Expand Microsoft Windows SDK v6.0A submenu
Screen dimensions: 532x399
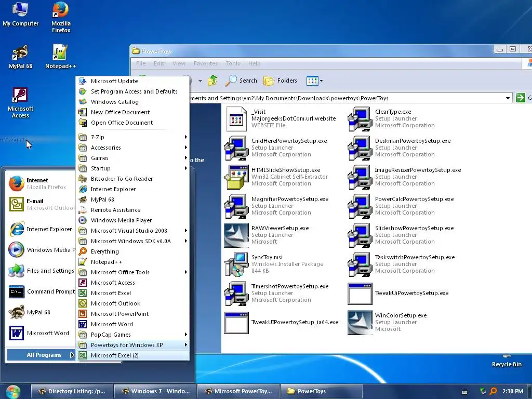tap(132, 241)
